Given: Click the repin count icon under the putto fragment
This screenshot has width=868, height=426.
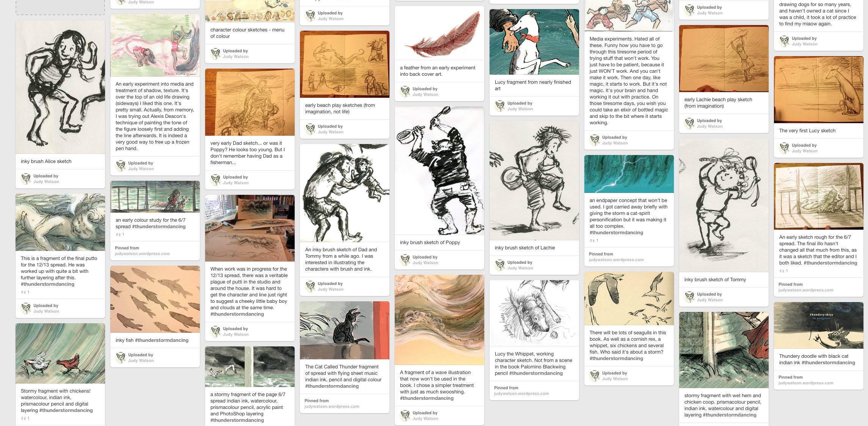Looking at the screenshot, I should click(x=24, y=292).
